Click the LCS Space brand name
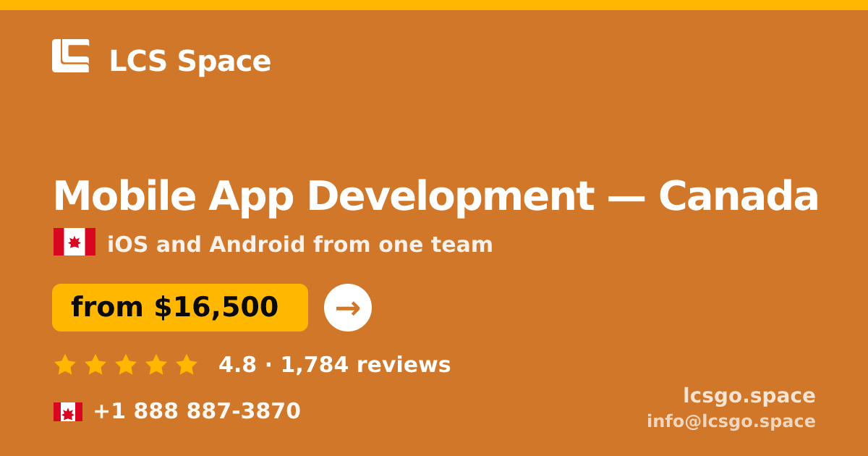This screenshot has width=868, height=456. click(190, 61)
